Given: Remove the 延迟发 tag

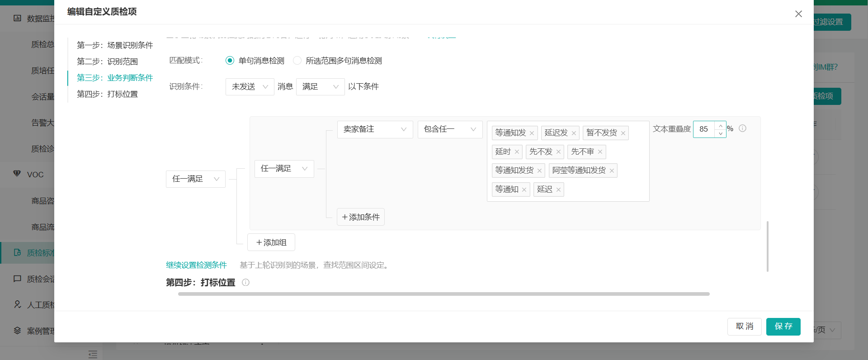Looking at the screenshot, I should pos(574,133).
